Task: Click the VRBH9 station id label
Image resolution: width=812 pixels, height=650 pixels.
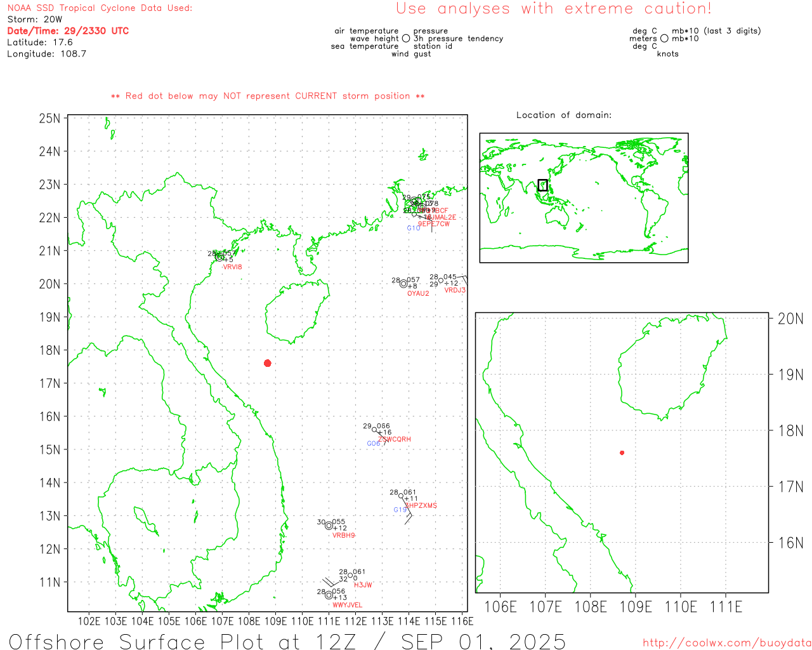Action: [344, 536]
